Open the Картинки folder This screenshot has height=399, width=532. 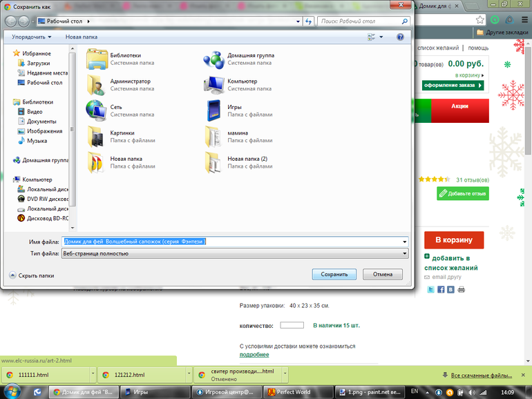tap(121, 136)
